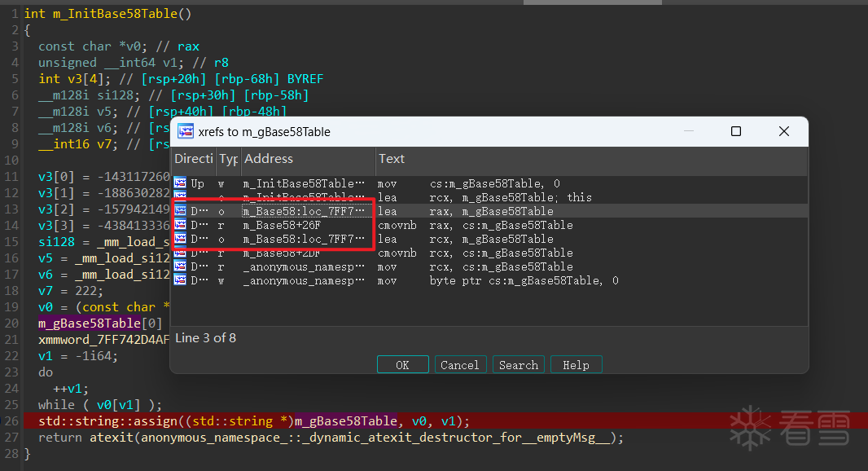This screenshot has width=868, height=471.
Task: Click icon of 'mov rcx, cs:m_gBase58Table' row
Action: point(181,266)
